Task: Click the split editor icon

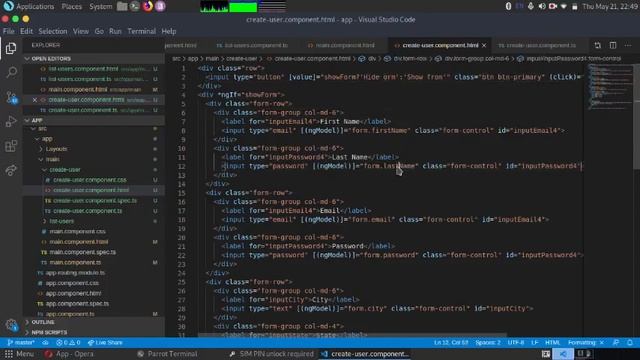Action: (613, 45)
